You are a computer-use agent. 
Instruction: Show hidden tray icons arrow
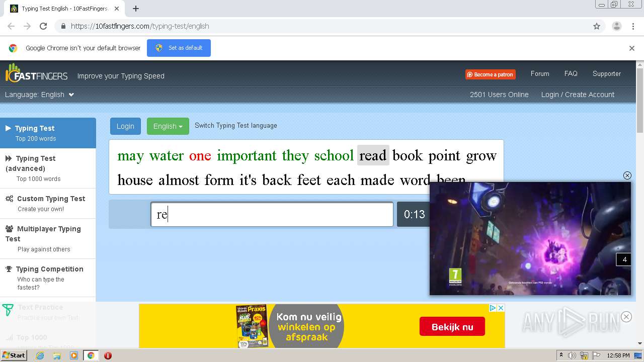[x=561, y=355]
